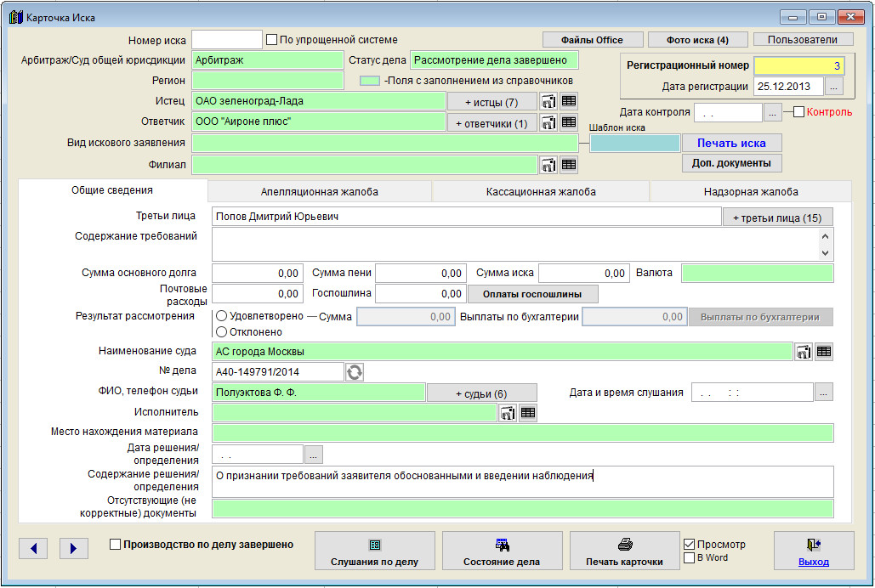Open table list icon next to Ответчик field
The image size is (875, 588).
(x=569, y=122)
